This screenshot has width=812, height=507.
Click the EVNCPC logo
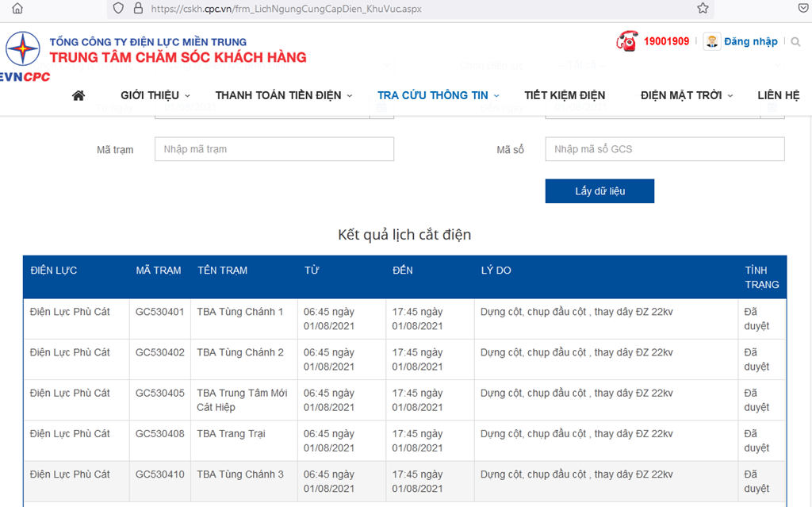[23, 56]
